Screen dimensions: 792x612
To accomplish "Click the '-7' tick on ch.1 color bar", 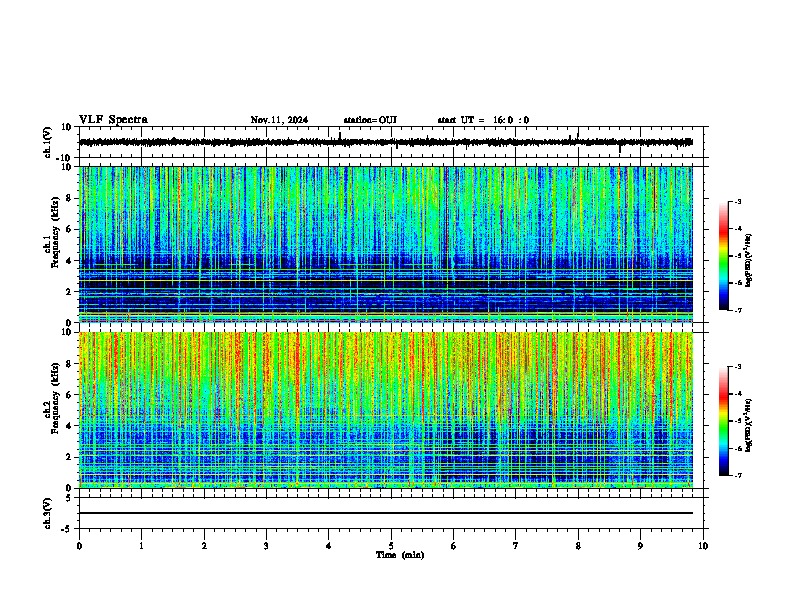I will (738, 310).
